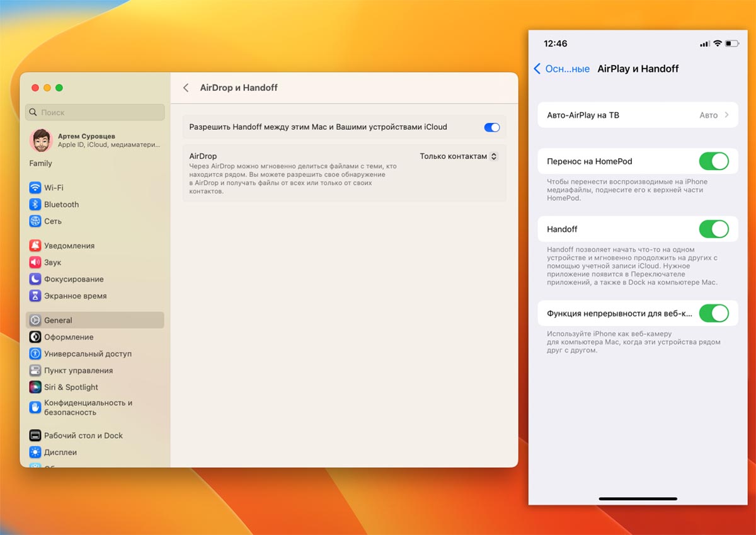Toggle Перенос на HomePod switch
The height and width of the screenshot is (535, 756).
[x=714, y=161]
